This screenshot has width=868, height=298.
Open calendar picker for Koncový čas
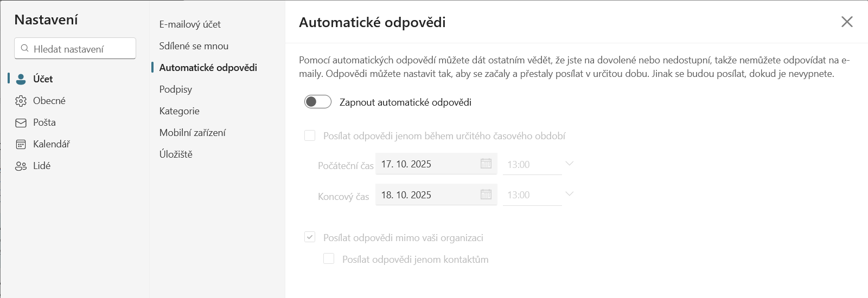pos(486,195)
